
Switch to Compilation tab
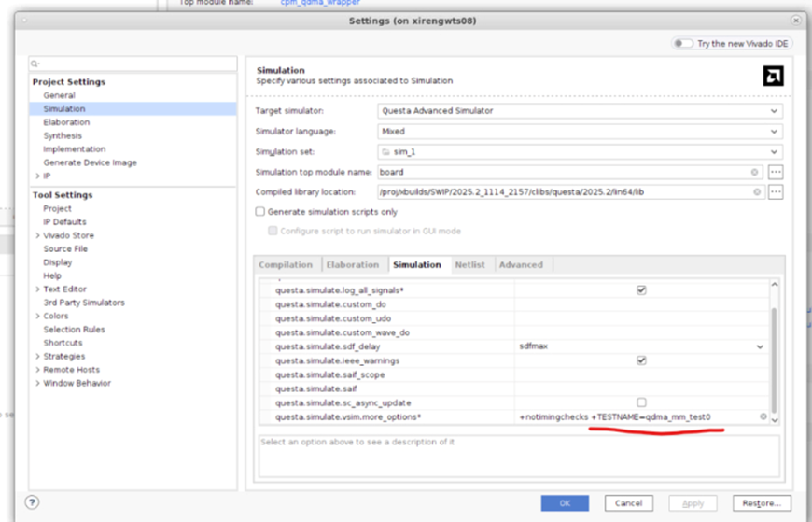pyautogui.click(x=286, y=265)
